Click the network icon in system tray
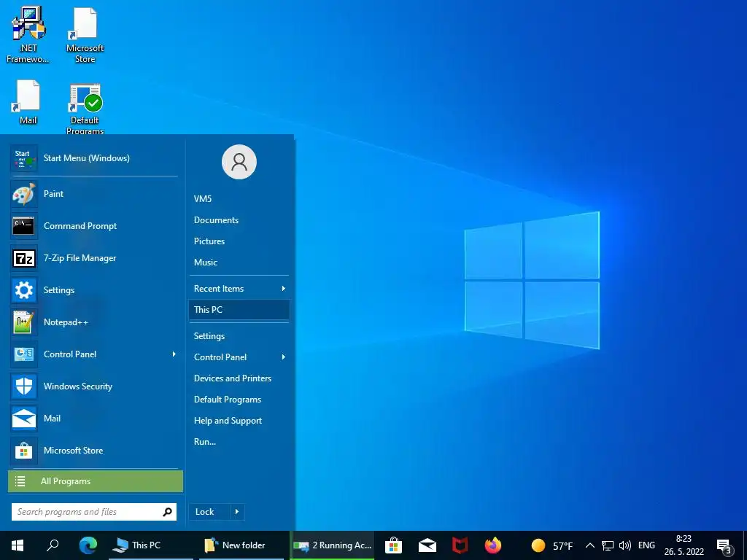Viewport: 747px width, 560px height. click(608, 545)
